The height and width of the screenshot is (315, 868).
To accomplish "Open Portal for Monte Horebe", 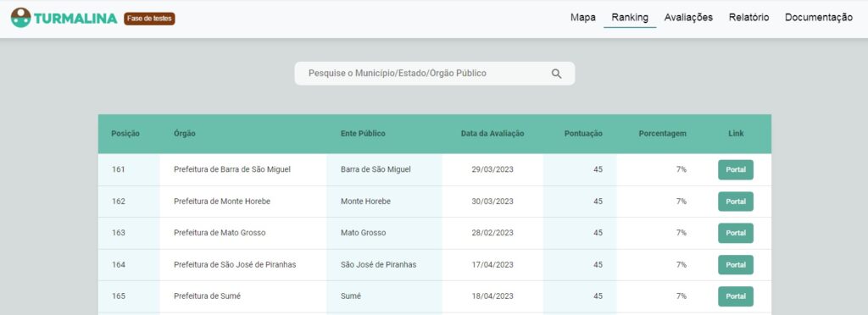I will click(x=736, y=202).
